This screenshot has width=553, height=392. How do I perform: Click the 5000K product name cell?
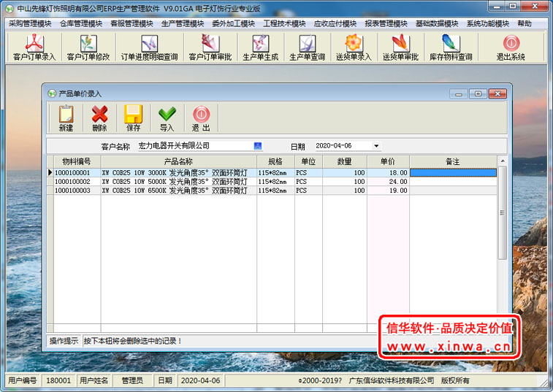coord(178,182)
